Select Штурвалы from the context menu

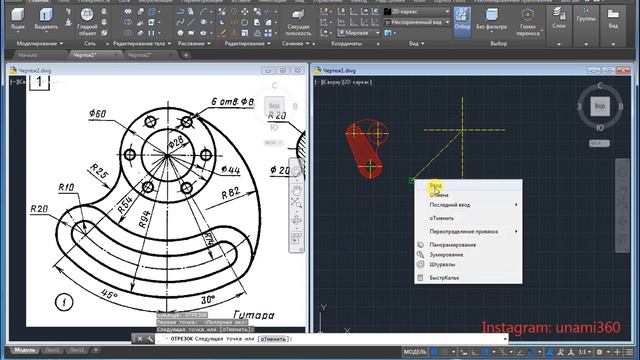[468, 264]
